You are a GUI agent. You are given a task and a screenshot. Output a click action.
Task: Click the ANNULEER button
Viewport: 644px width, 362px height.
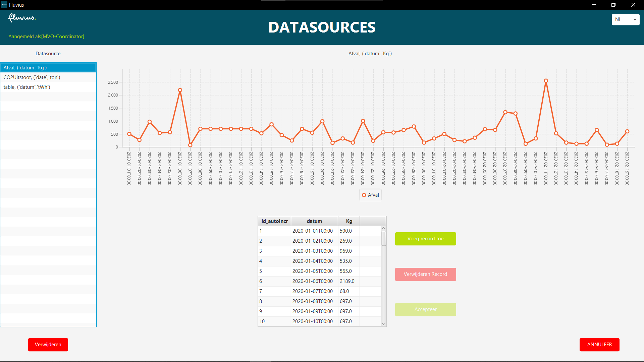point(599,345)
